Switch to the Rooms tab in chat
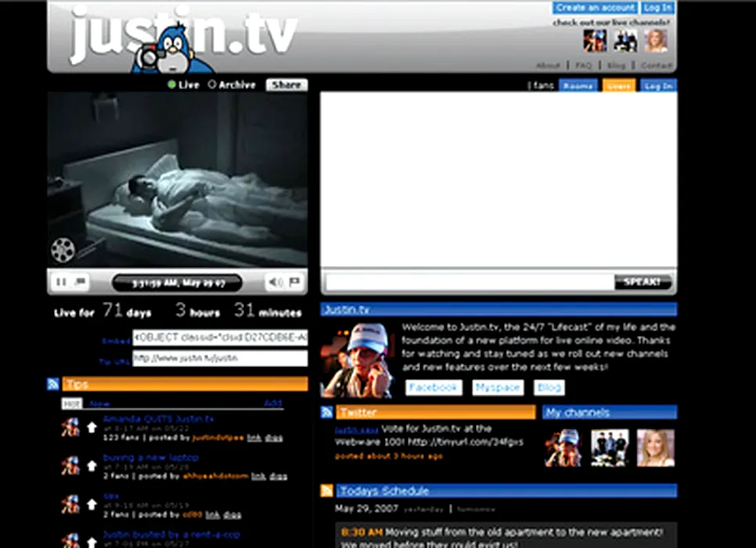The height and width of the screenshot is (548, 756). click(578, 85)
